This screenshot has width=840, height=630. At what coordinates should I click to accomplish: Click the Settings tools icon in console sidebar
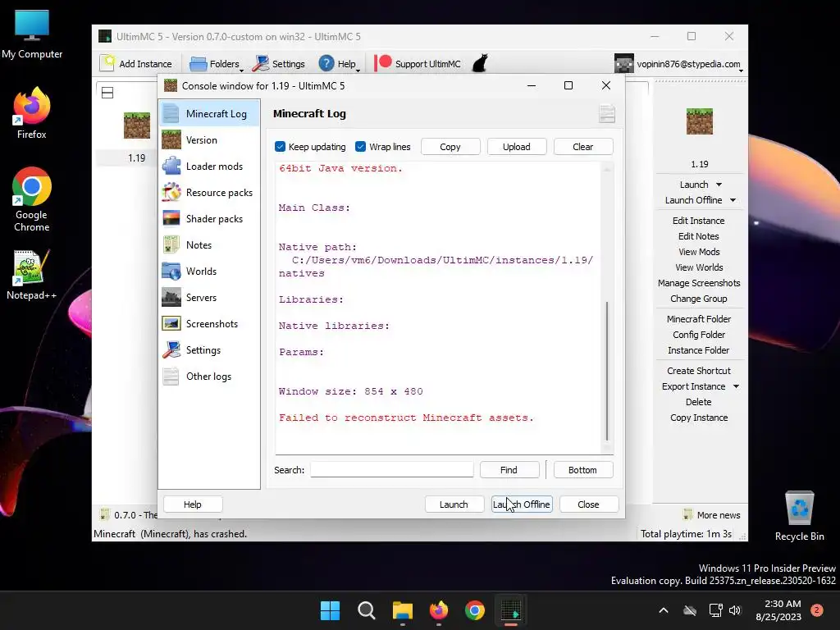pyautogui.click(x=171, y=349)
